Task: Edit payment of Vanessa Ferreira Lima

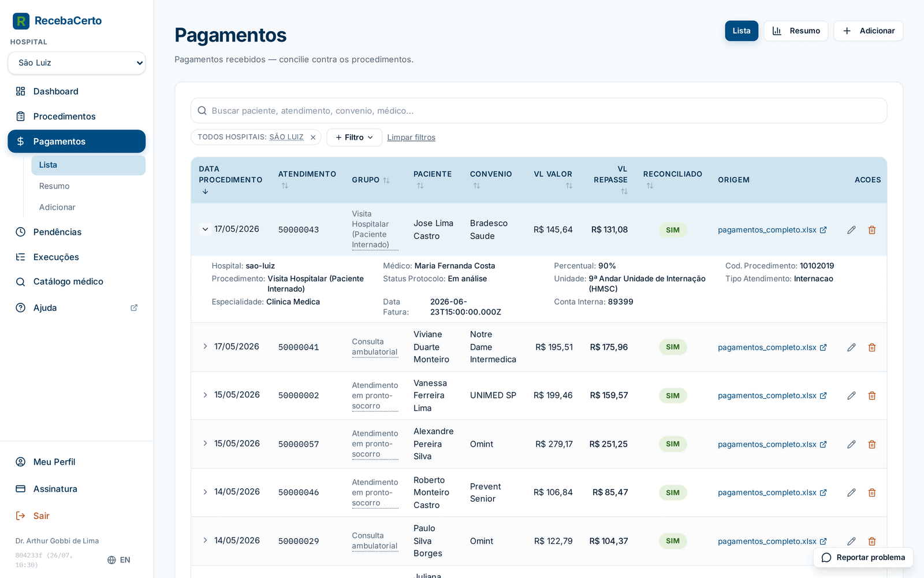Action: click(x=851, y=396)
